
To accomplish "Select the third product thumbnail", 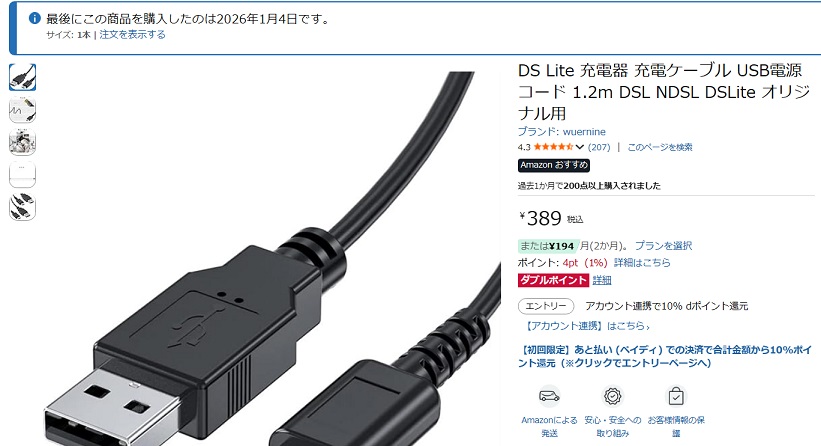I will (x=23, y=142).
